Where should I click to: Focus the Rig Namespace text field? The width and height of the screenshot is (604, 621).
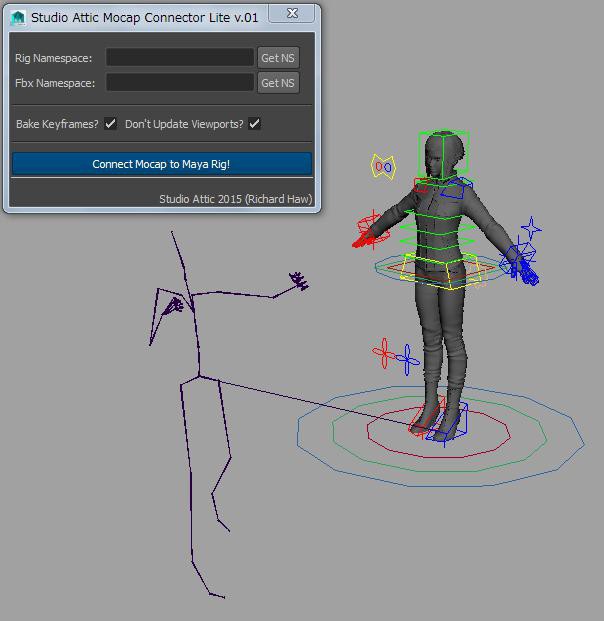click(x=180, y=58)
